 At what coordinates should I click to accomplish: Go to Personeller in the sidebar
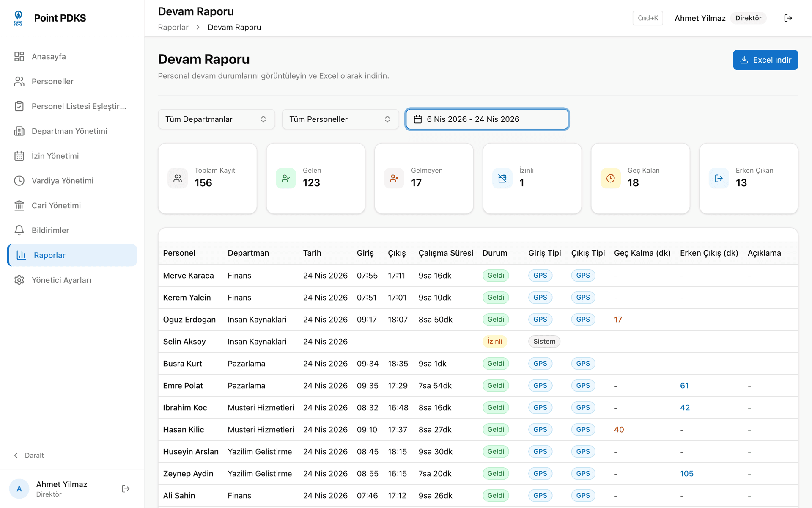[72, 81]
